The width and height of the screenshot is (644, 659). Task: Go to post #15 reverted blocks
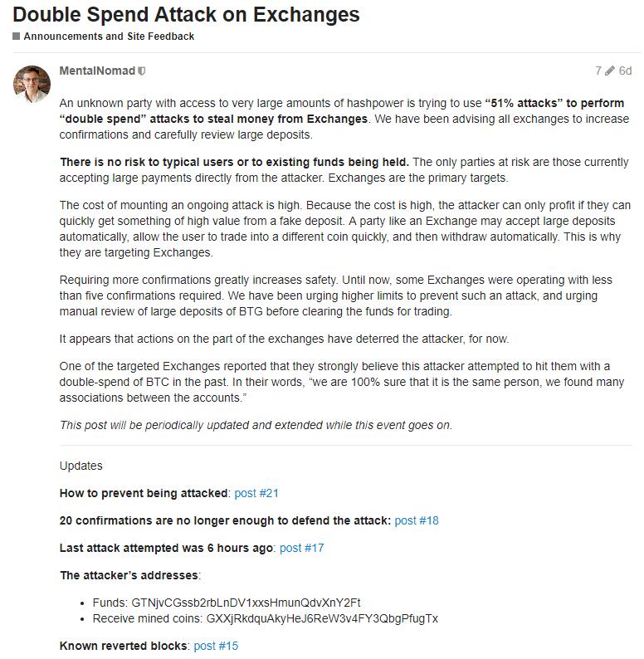[x=216, y=646]
